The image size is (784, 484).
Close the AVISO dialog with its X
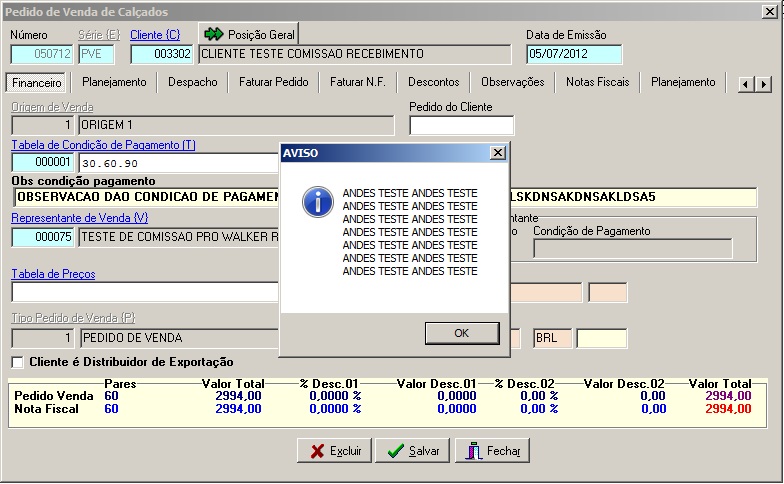[498, 152]
